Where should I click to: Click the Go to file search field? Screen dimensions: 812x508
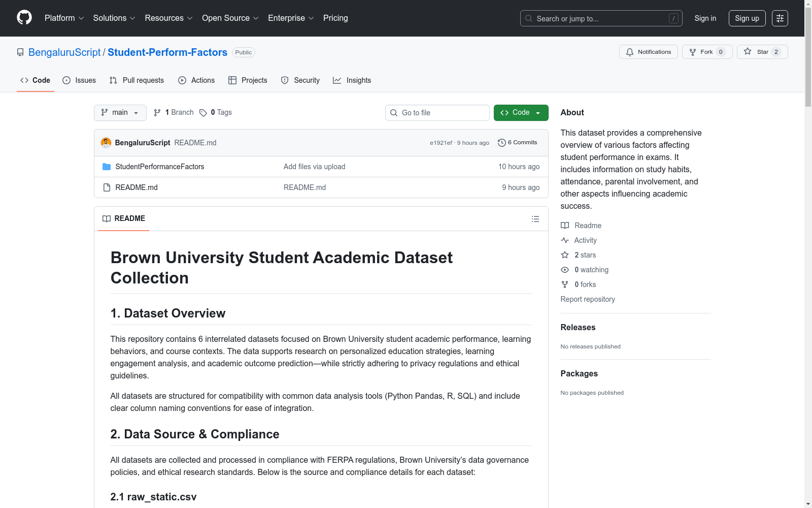click(x=437, y=113)
